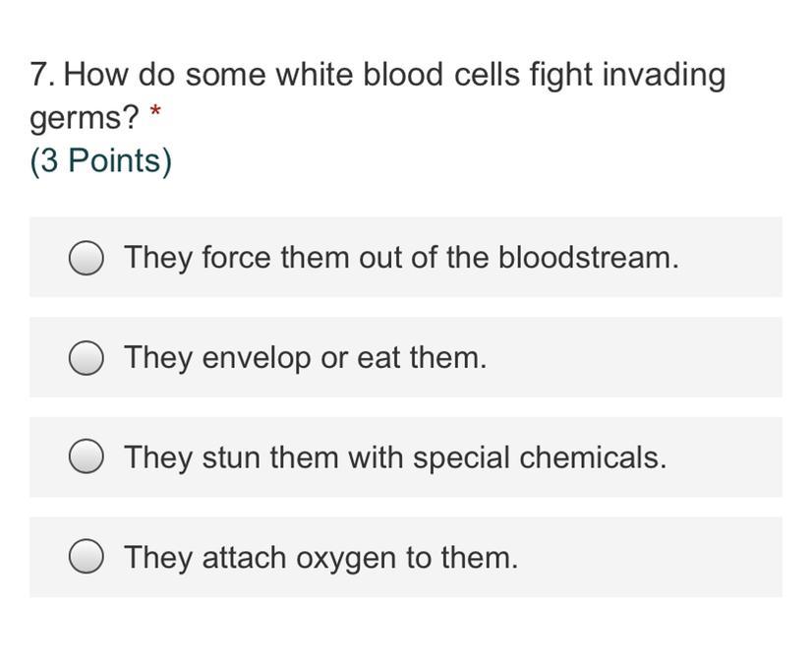Screen dimensions: 812x667
Task: Select the radio button for 'force them out of the bloodstream'
Action: [x=86, y=258]
